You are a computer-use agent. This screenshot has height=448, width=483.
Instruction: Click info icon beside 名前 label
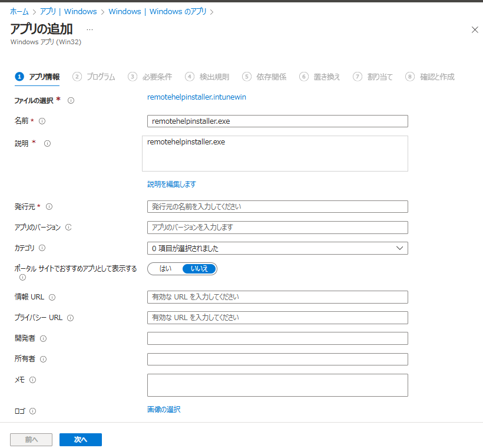(x=42, y=121)
